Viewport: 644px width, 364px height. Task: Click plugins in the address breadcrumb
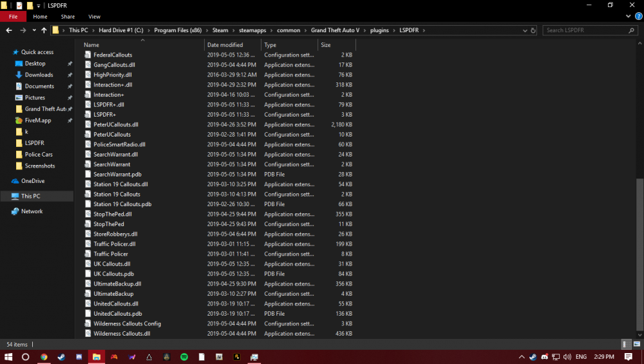click(379, 30)
